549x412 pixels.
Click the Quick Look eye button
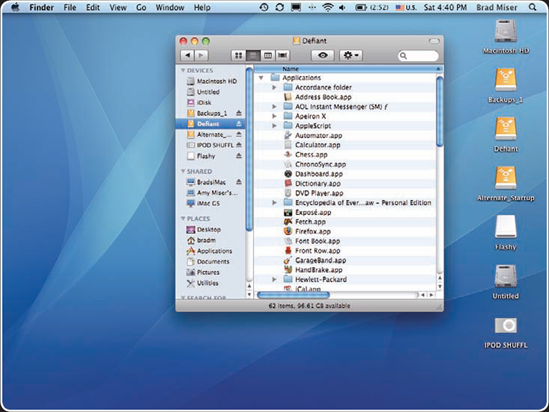(323, 55)
